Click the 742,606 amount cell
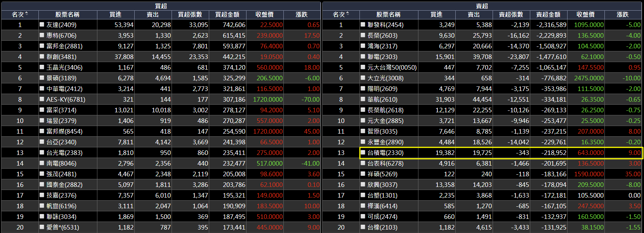This screenshot has width=644, height=233. [x=234, y=25]
